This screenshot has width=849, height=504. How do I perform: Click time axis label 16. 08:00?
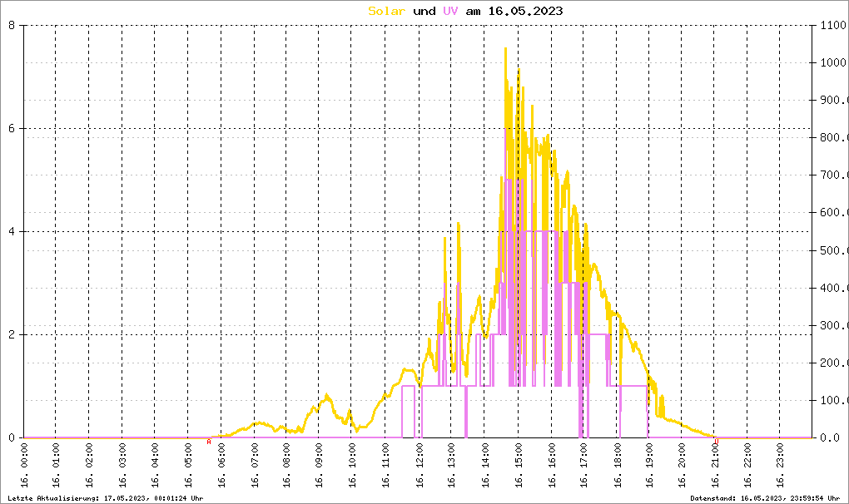click(286, 465)
